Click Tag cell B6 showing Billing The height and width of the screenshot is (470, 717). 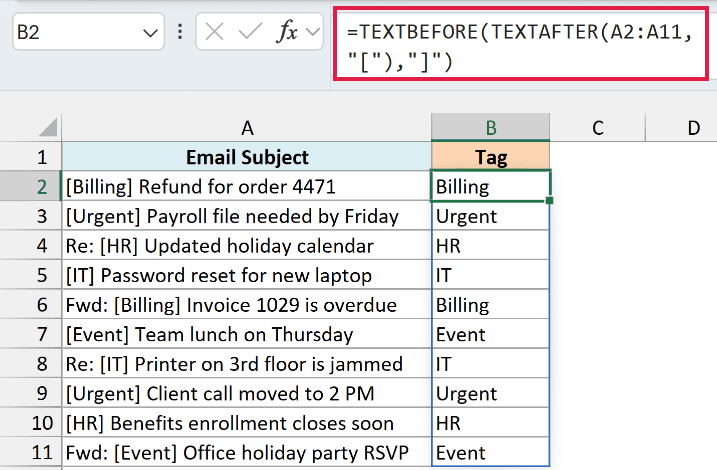pyautogui.click(x=491, y=304)
